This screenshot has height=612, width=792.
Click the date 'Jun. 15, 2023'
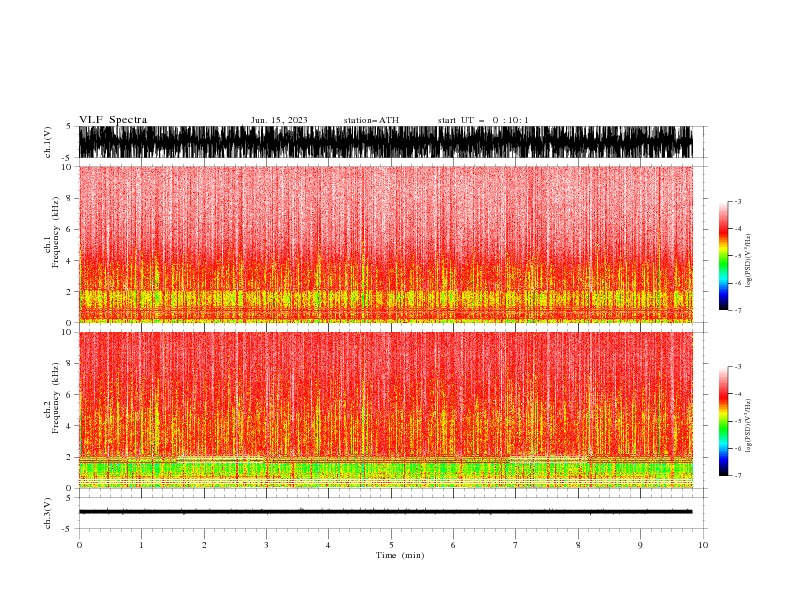(x=279, y=120)
